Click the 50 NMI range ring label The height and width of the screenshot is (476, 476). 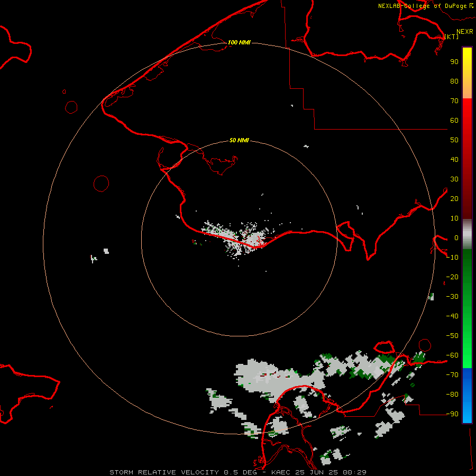tap(239, 140)
